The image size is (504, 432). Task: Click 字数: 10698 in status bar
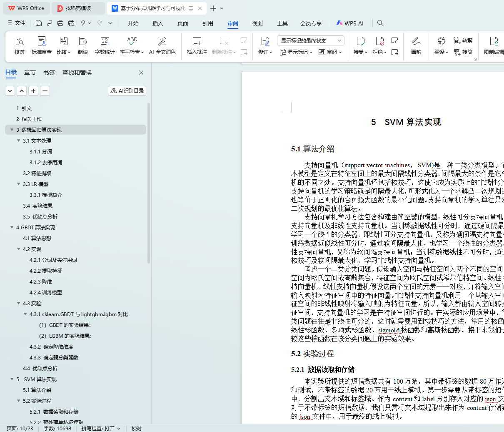pyautogui.click(x=57, y=428)
